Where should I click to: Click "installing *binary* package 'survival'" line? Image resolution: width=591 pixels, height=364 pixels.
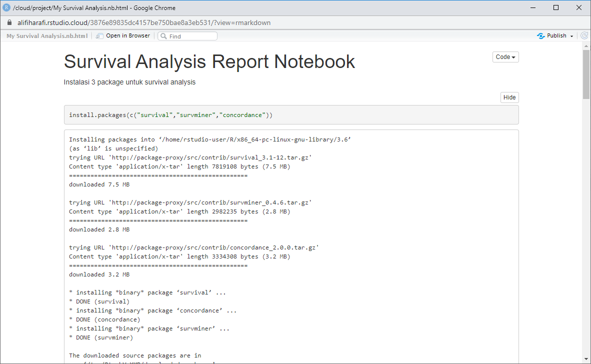point(147,292)
